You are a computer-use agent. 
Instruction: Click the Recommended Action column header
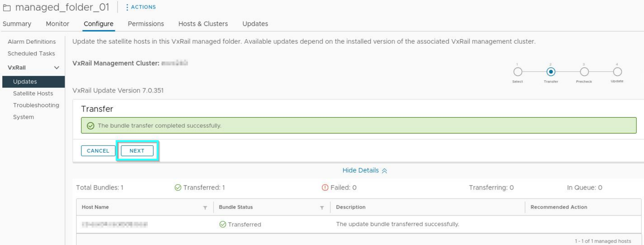click(x=559, y=207)
